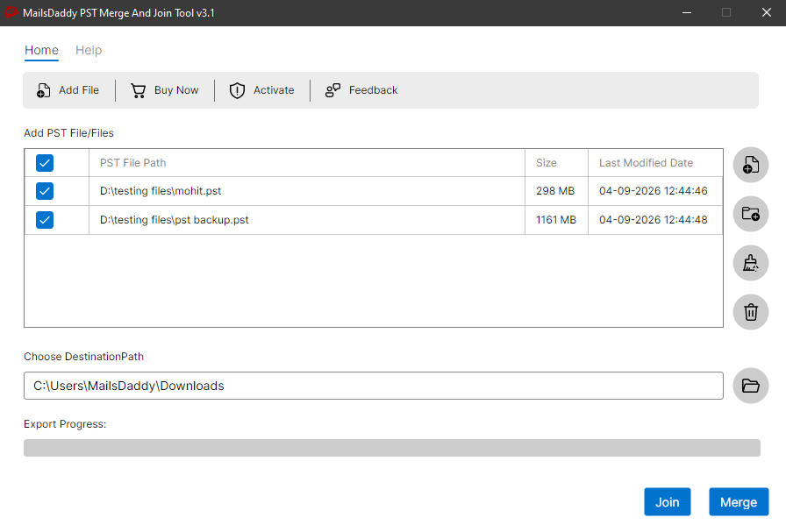
Task: Click the 04-09-2026 12:44:46 date cell
Action: click(655, 191)
